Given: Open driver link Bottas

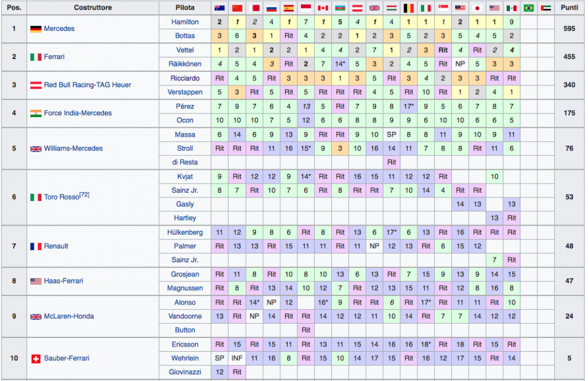Looking at the screenshot, I should (x=185, y=36).
